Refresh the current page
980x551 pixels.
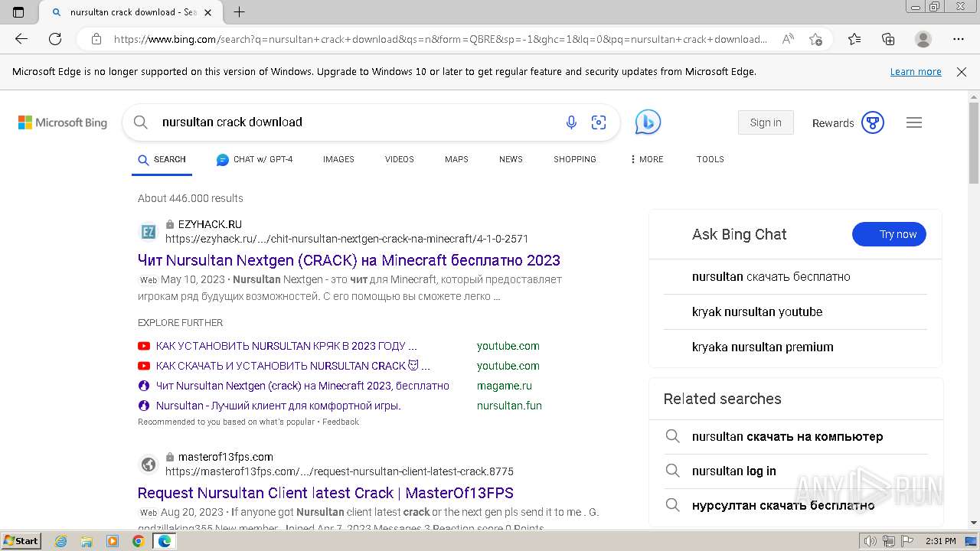55,39
